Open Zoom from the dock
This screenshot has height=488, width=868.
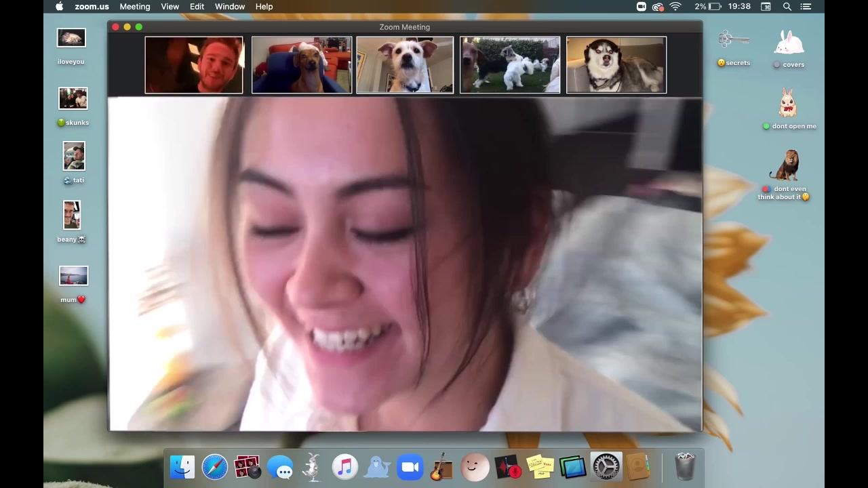tap(410, 468)
